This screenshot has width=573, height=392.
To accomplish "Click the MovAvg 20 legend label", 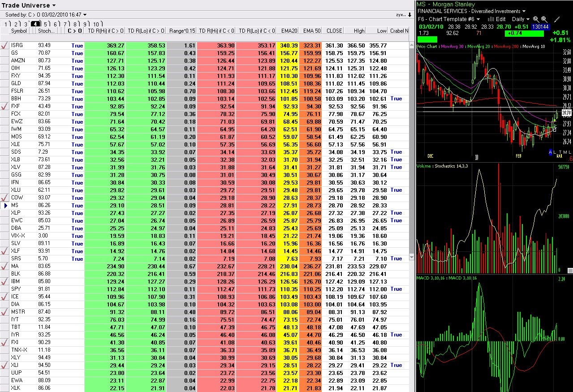I will click(x=479, y=46).
